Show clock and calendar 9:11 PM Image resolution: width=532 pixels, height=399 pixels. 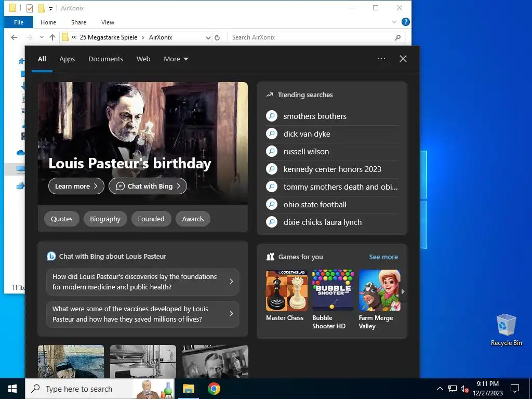click(487, 389)
